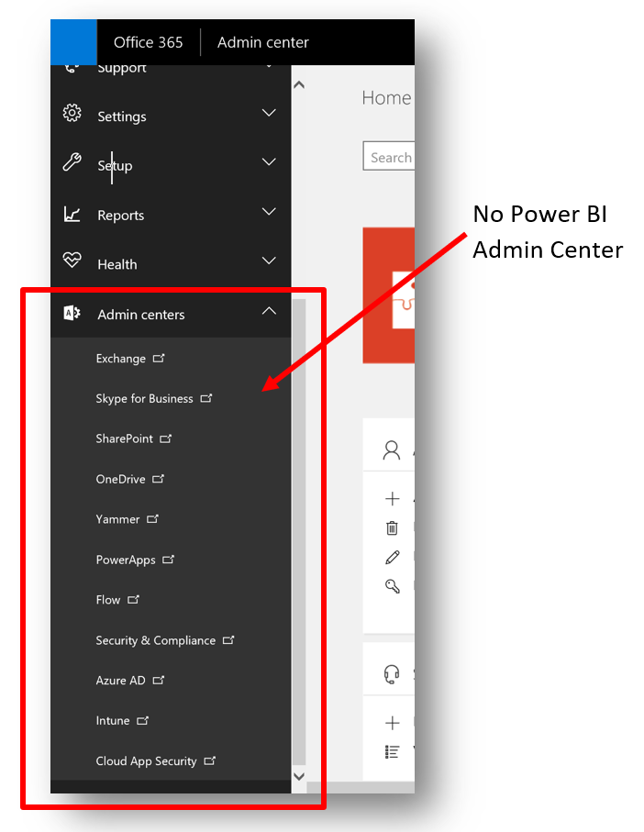Image resolution: width=644 pixels, height=832 pixels.
Task: Click the sidebar scroll up arrow
Action: tap(299, 84)
